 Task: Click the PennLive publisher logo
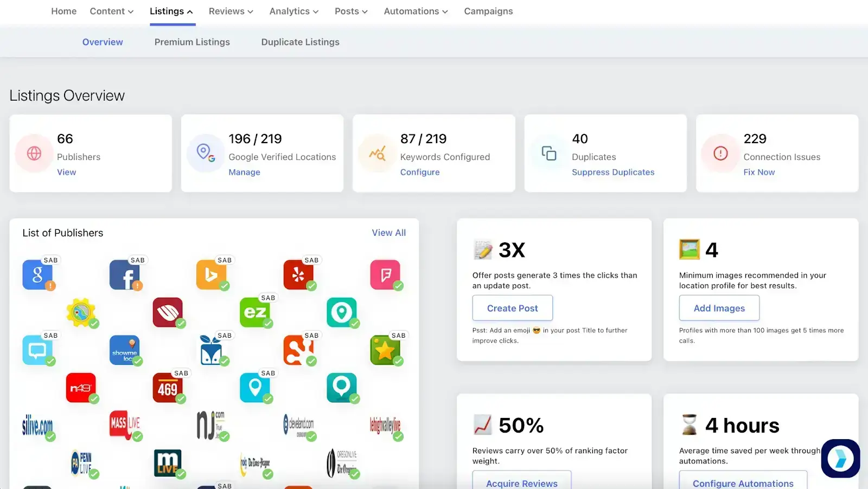click(81, 463)
